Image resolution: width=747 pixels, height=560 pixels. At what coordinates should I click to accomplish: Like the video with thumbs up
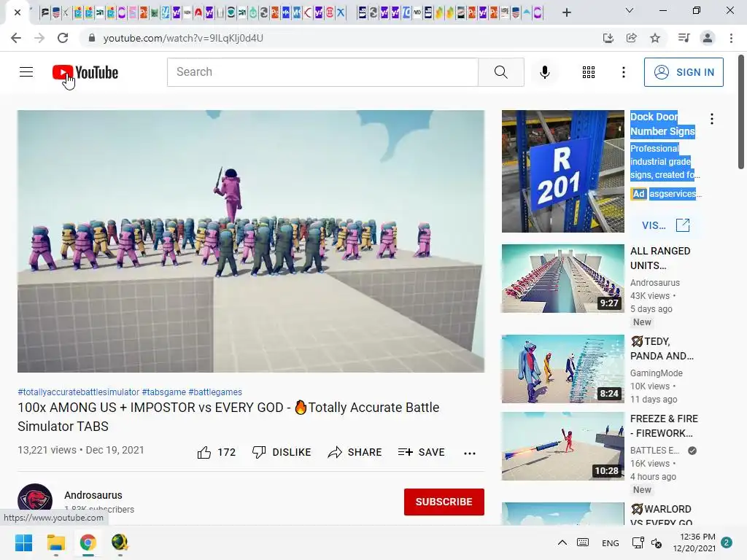[216, 452]
